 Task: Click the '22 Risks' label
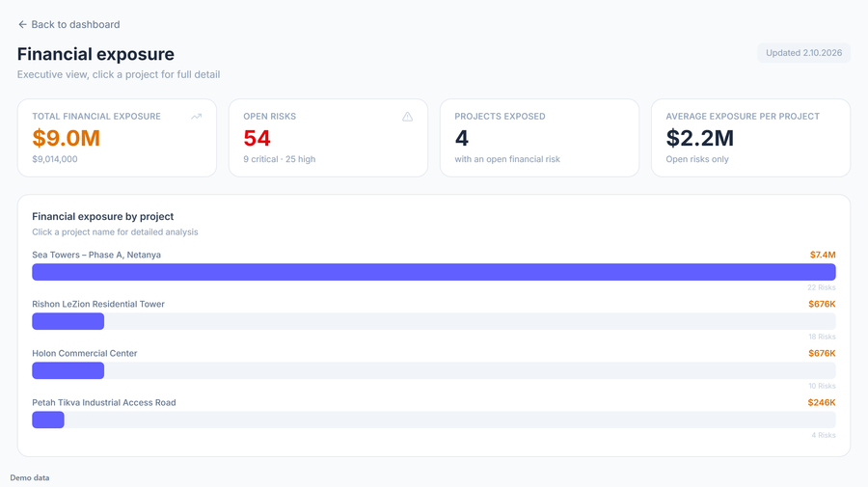tap(822, 287)
